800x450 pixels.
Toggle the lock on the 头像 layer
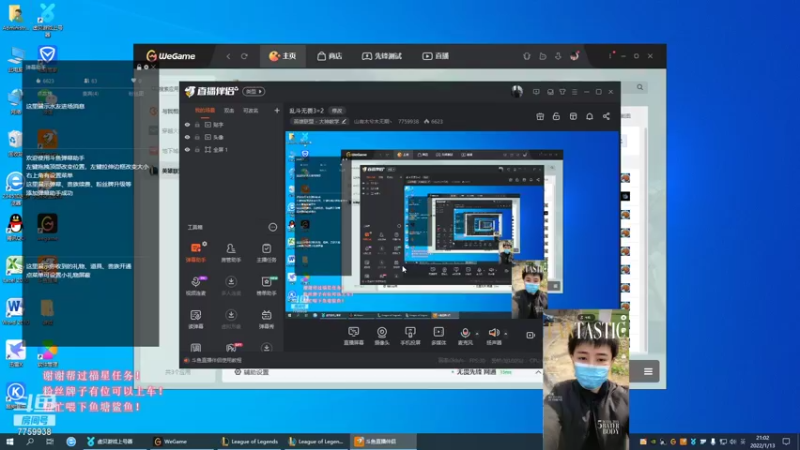[197, 137]
